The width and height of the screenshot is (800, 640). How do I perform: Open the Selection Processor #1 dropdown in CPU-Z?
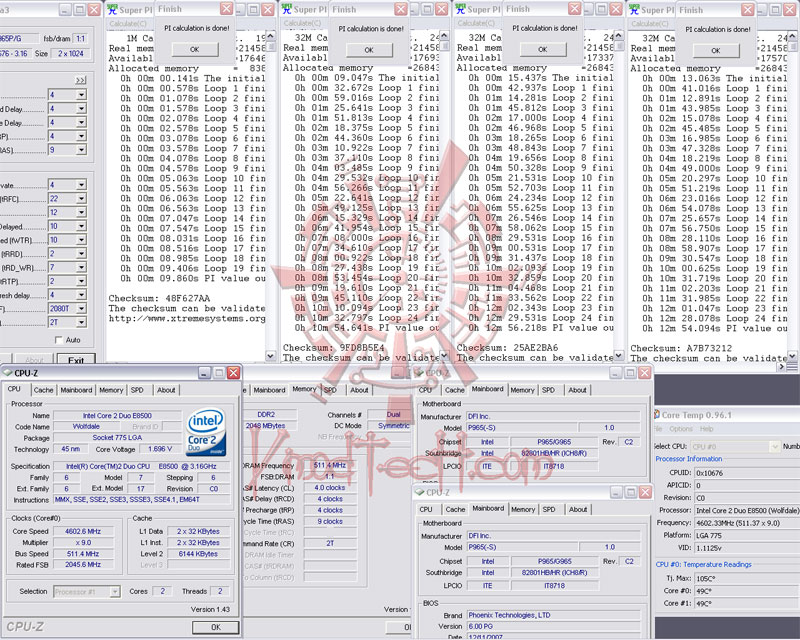(115, 592)
